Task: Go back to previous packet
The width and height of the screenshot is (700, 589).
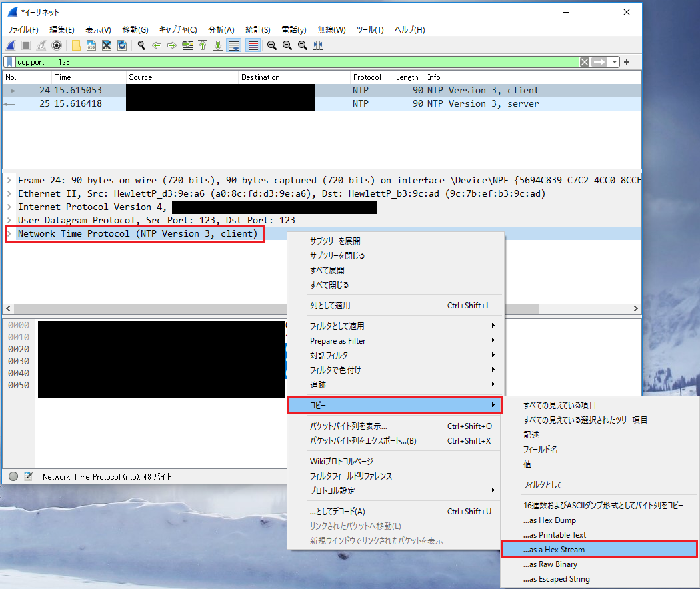Action: point(156,45)
